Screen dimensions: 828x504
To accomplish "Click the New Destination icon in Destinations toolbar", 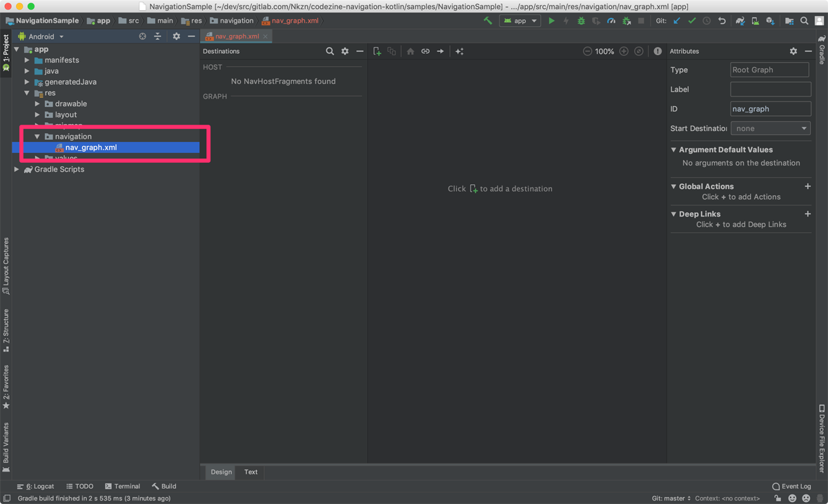I will click(x=377, y=51).
